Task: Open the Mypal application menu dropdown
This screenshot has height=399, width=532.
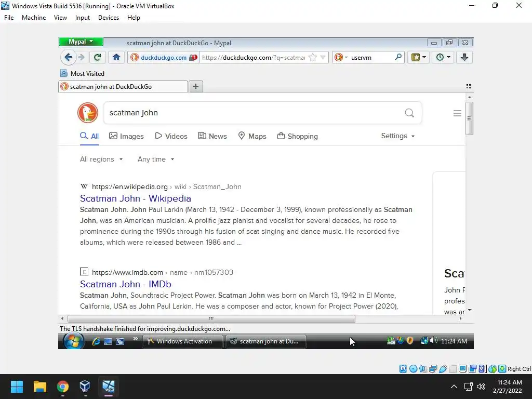Action: [81, 42]
